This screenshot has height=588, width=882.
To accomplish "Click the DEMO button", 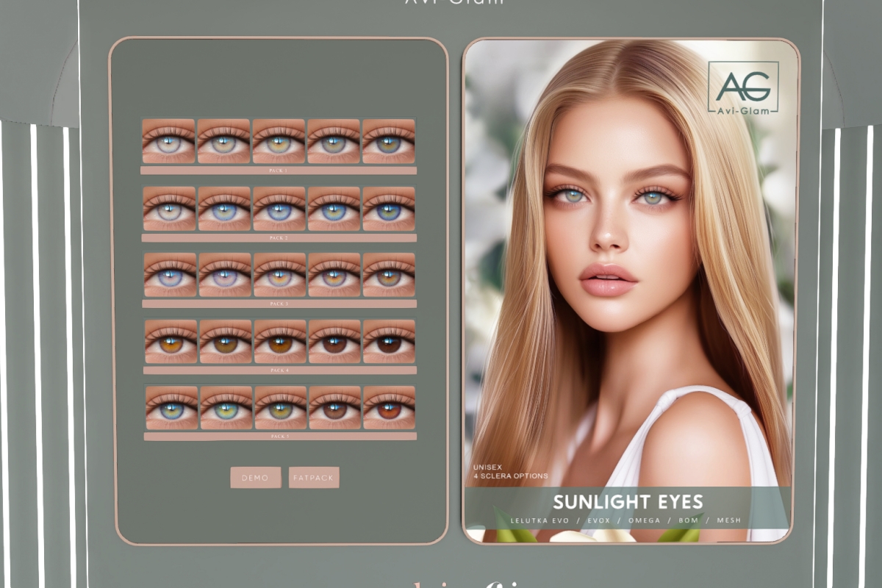I will pos(255,478).
